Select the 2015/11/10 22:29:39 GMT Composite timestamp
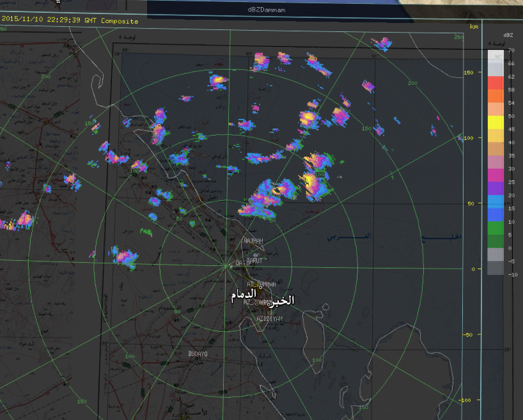Screen dimensions: 523x420 point(70,20)
